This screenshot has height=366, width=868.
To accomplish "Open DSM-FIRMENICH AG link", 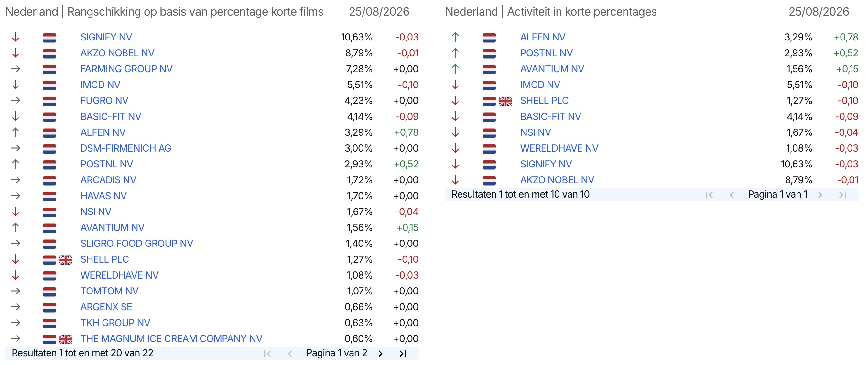I will click(126, 148).
